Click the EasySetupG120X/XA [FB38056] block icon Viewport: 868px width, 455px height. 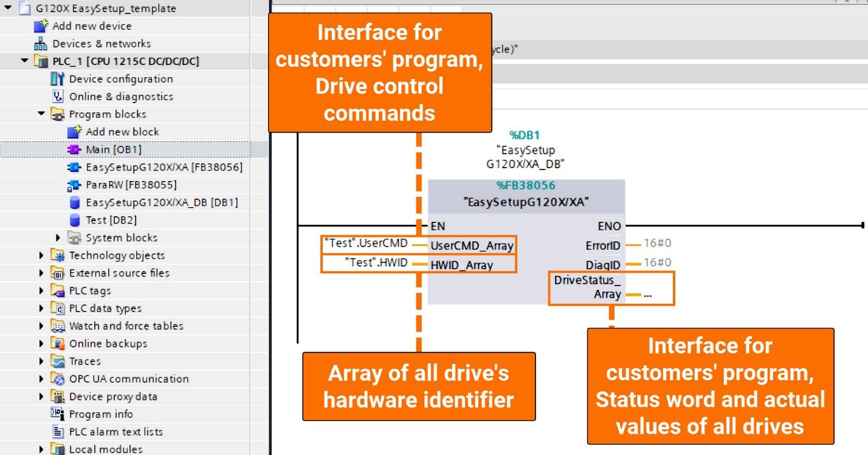[x=74, y=167]
